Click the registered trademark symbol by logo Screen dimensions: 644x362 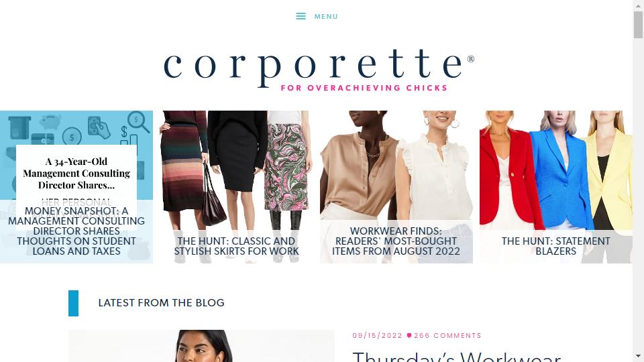pos(471,59)
